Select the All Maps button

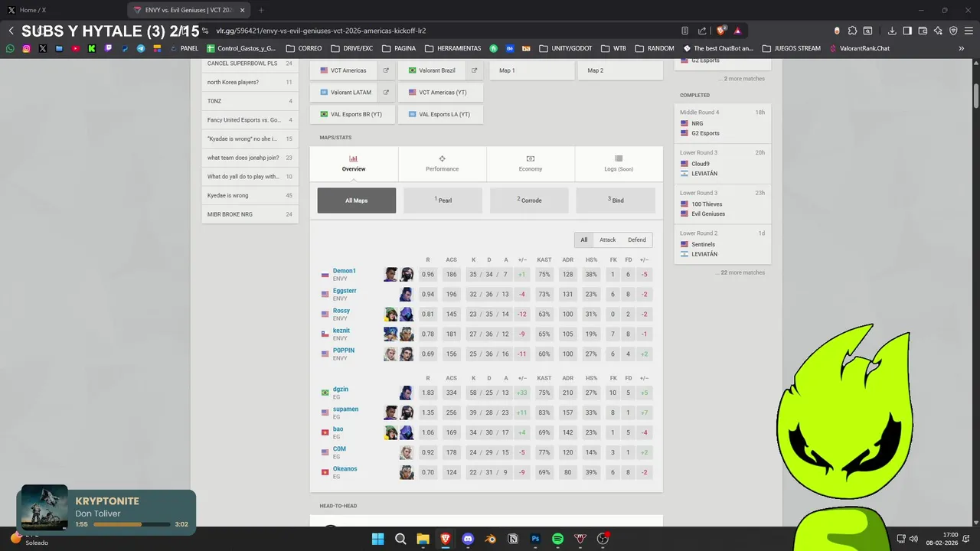click(357, 201)
